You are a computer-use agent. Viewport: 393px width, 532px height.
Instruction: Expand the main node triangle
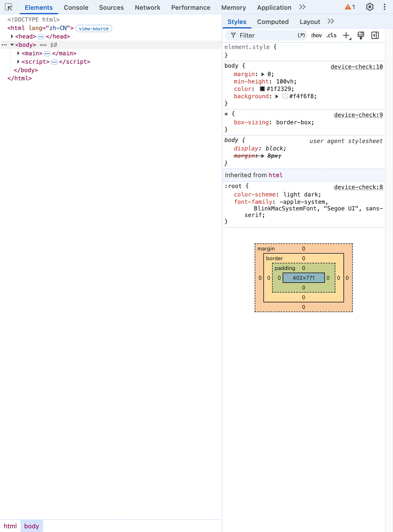tap(18, 53)
